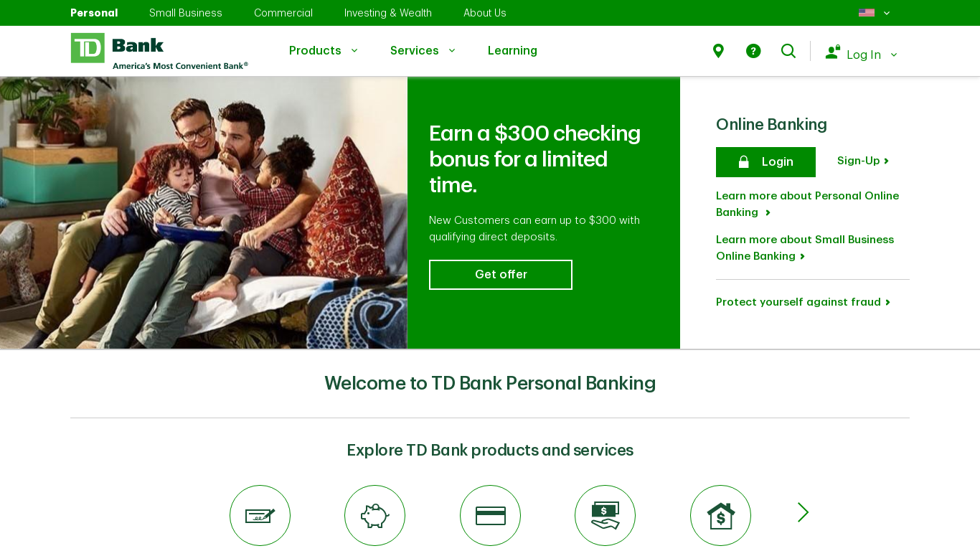Open the Learning menu item

tap(512, 50)
